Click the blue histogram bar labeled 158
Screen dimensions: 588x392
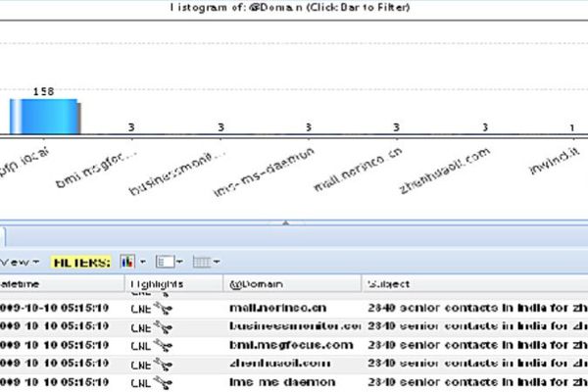pos(45,117)
